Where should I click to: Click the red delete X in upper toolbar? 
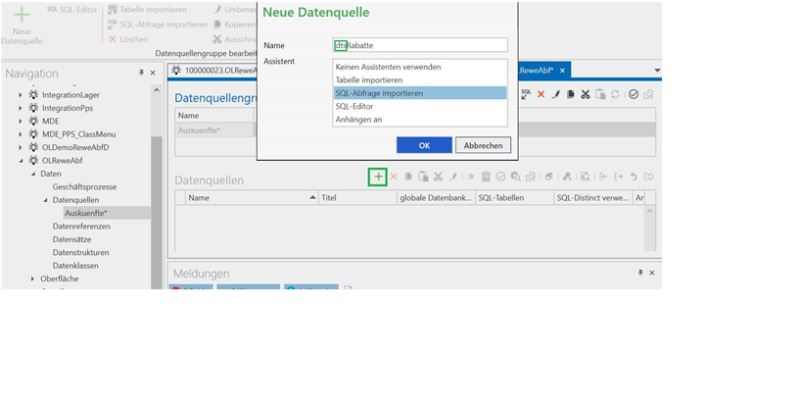tap(541, 94)
